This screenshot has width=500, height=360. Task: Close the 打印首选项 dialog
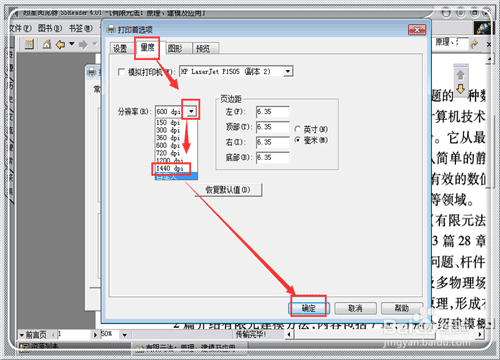pos(417,30)
